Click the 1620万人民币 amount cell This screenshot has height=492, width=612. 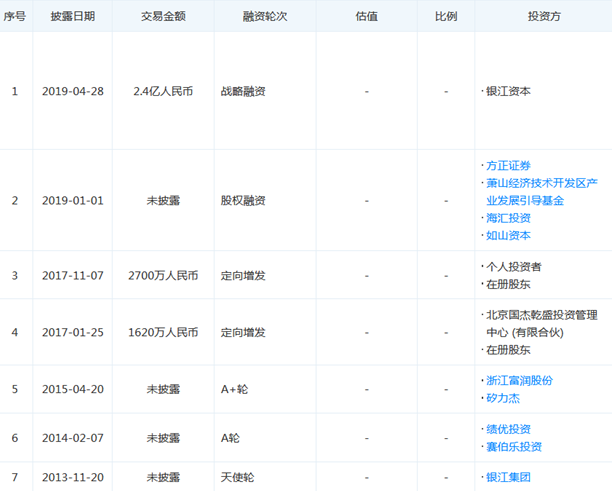163,333
